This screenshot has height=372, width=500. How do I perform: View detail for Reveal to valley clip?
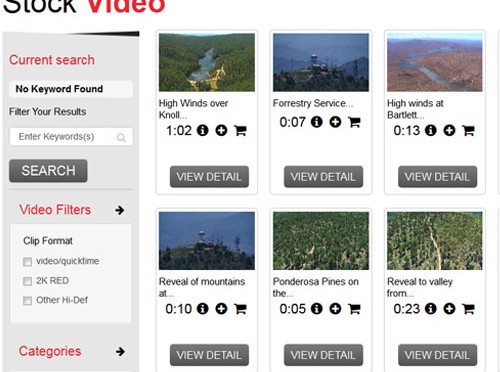coord(437,355)
